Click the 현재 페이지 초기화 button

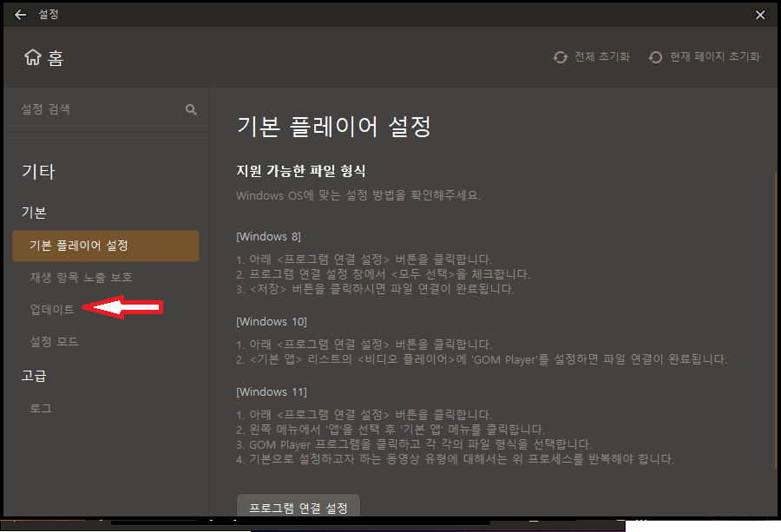(x=704, y=56)
